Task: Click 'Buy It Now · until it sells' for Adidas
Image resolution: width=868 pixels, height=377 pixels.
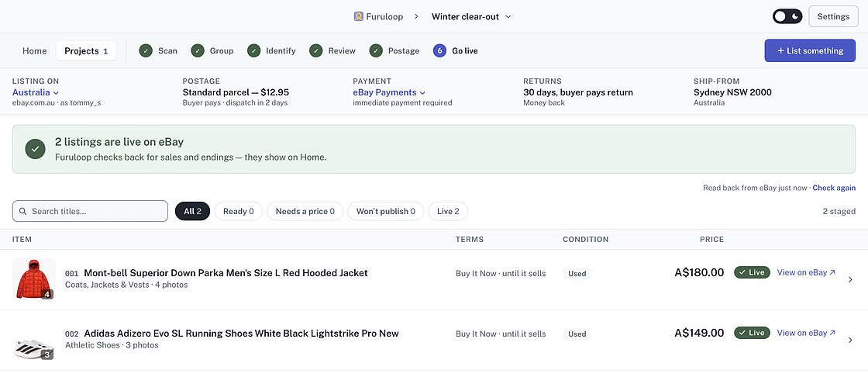Action: [x=501, y=334]
